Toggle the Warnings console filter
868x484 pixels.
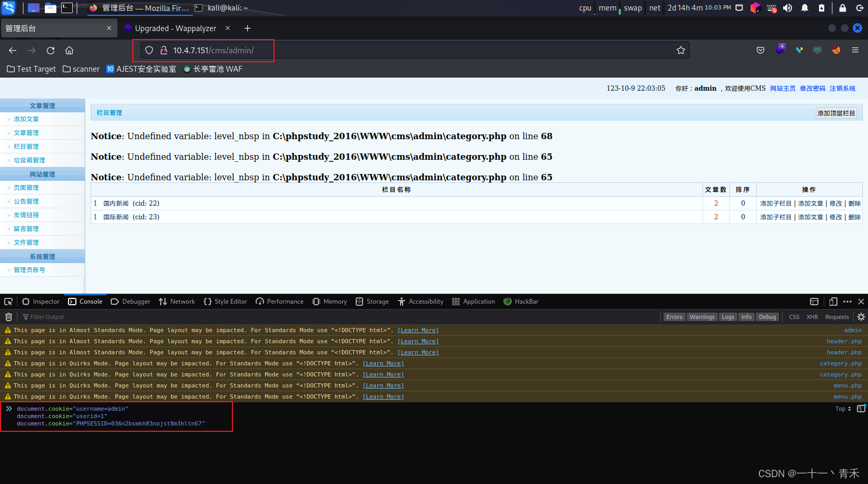[702, 317]
